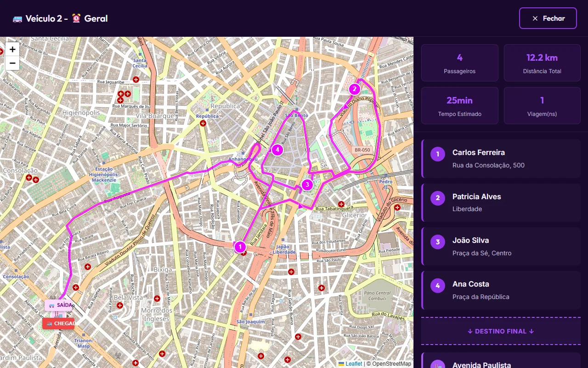
Task: Click the number 1 badge beside Carlos Ferreira
Action: 438,154
